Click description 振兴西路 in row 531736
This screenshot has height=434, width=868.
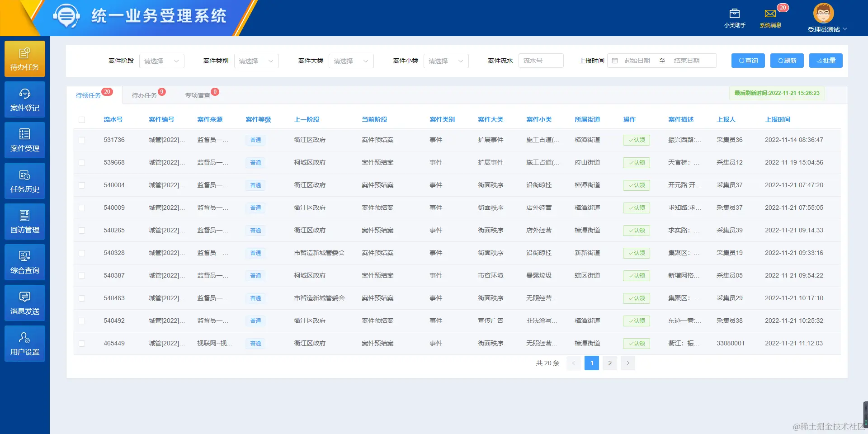(684, 140)
